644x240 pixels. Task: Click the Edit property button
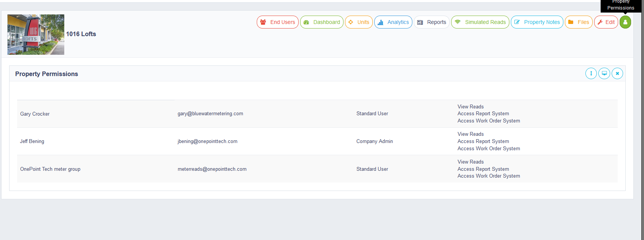tap(606, 22)
